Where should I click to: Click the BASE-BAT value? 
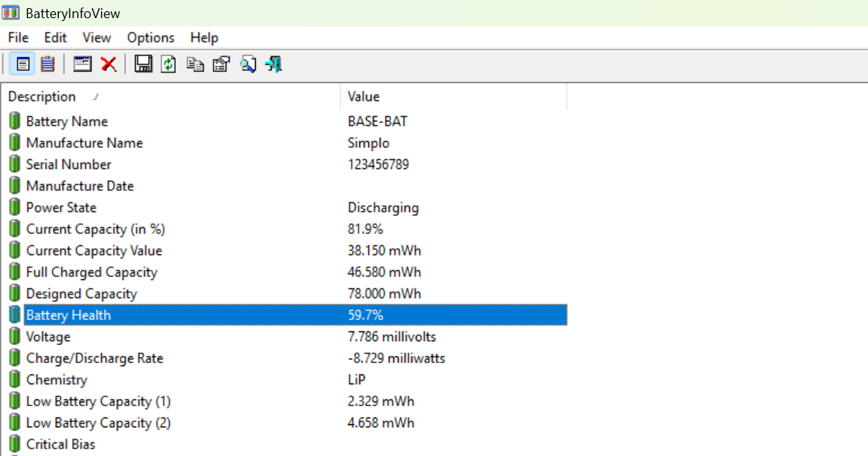tap(377, 122)
